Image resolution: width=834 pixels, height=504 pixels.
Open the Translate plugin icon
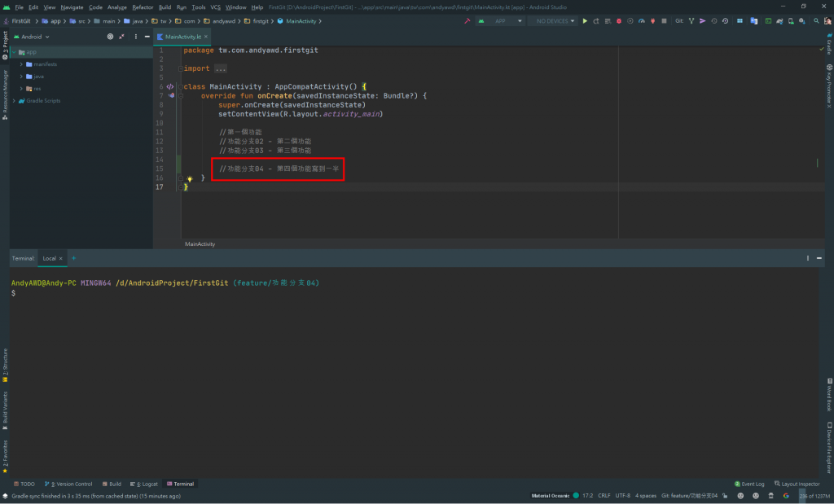(x=753, y=21)
